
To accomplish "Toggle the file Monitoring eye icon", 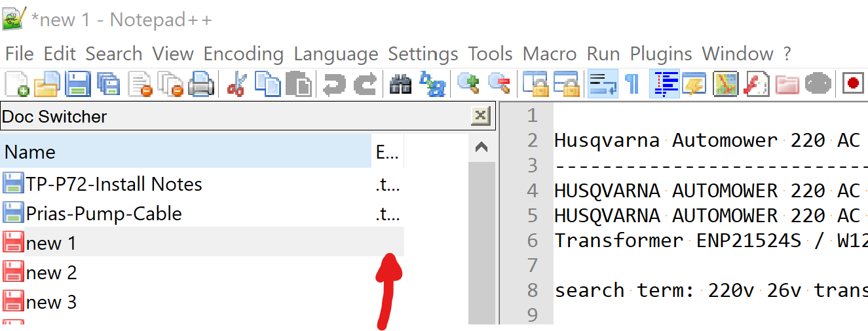I will [818, 84].
